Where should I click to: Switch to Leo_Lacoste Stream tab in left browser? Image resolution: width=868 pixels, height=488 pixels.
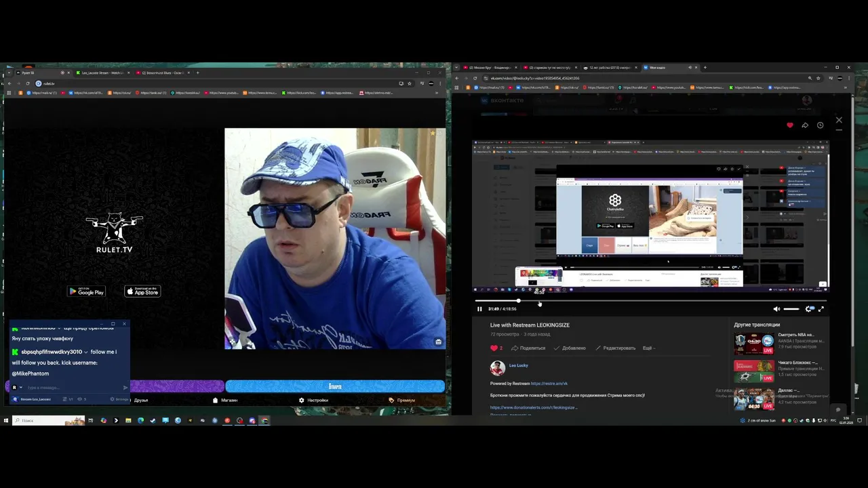click(x=102, y=73)
